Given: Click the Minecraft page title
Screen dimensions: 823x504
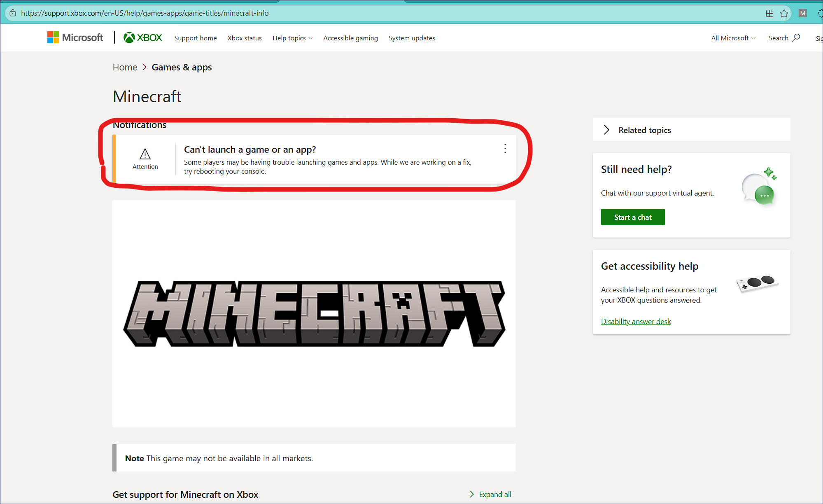Looking at the screenshot, I should 147,97.
